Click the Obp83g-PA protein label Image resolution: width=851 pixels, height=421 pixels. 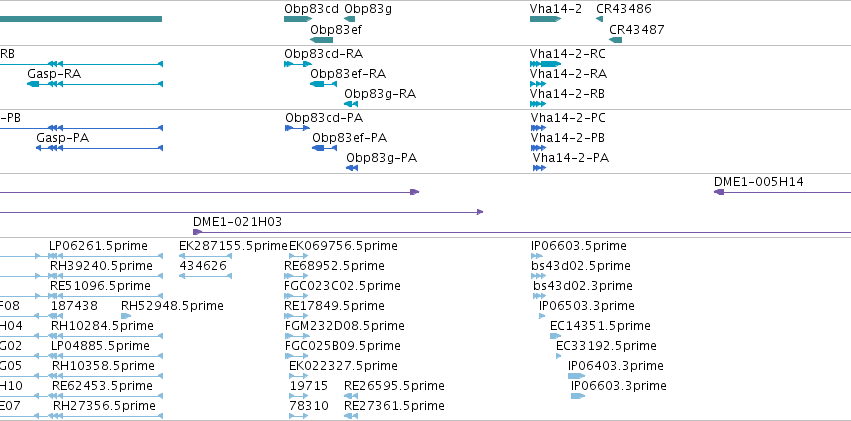coord(382,158)
